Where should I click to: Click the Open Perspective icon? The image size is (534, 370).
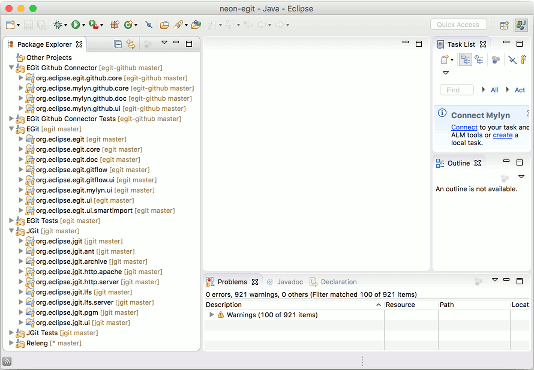pos(504,25)
